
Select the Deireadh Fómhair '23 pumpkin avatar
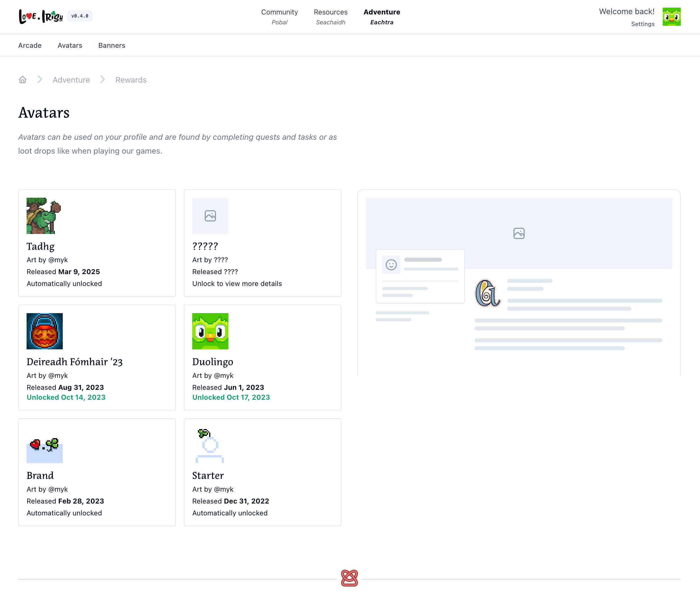[45, 331]
